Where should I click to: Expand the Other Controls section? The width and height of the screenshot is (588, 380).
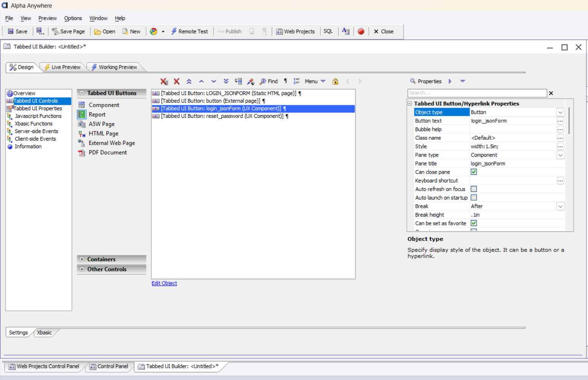pos(82,269)
